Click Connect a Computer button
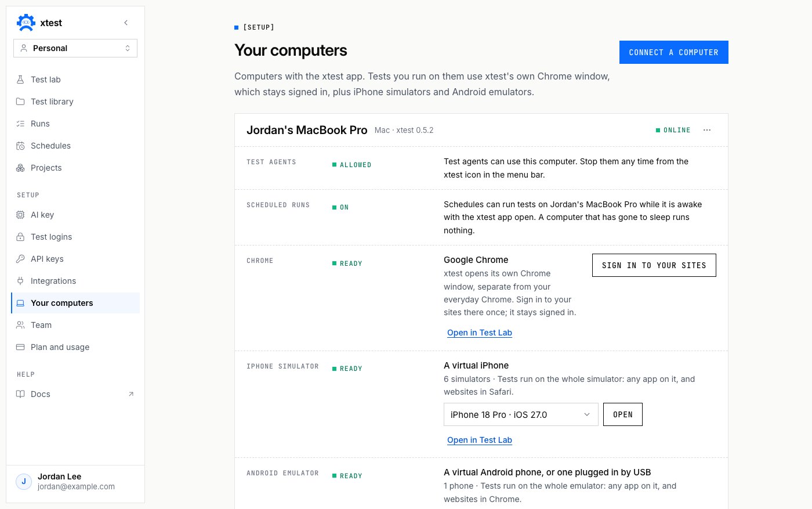Viewport: 812px width, 509px height. point(674,52)
